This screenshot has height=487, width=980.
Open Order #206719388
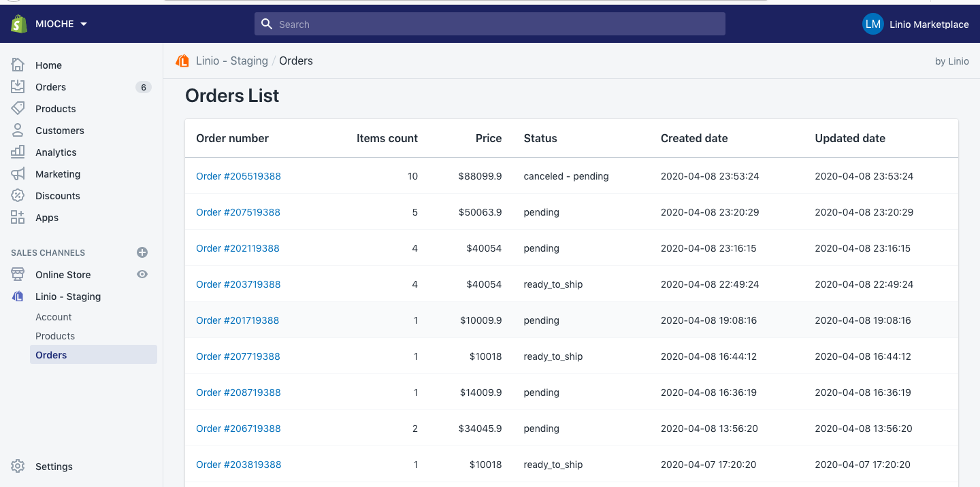(238, 429)
